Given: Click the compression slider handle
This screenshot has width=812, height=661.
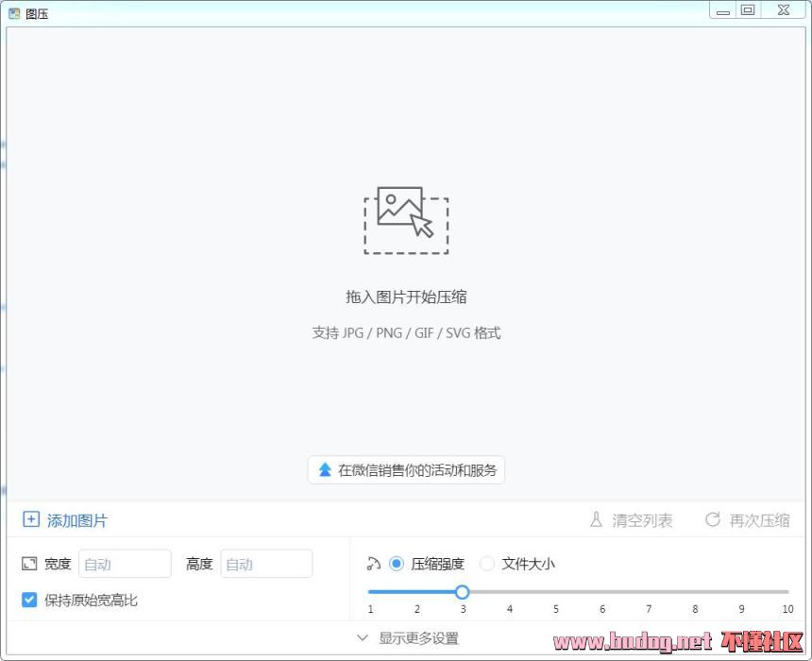Looking at the screenshot, I should pos(462,592).
